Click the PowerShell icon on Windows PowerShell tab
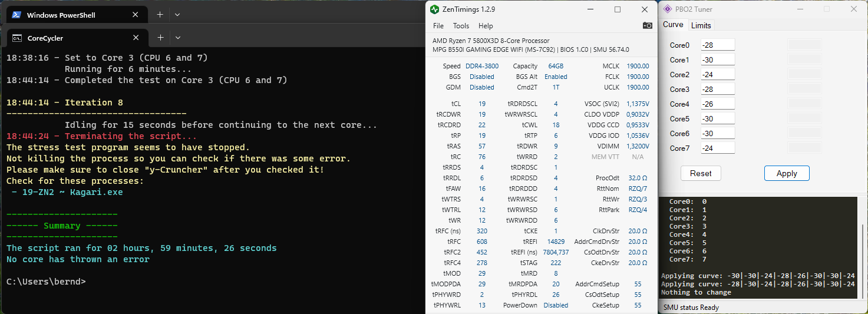The image size is (868, 314). pos(18,15)
